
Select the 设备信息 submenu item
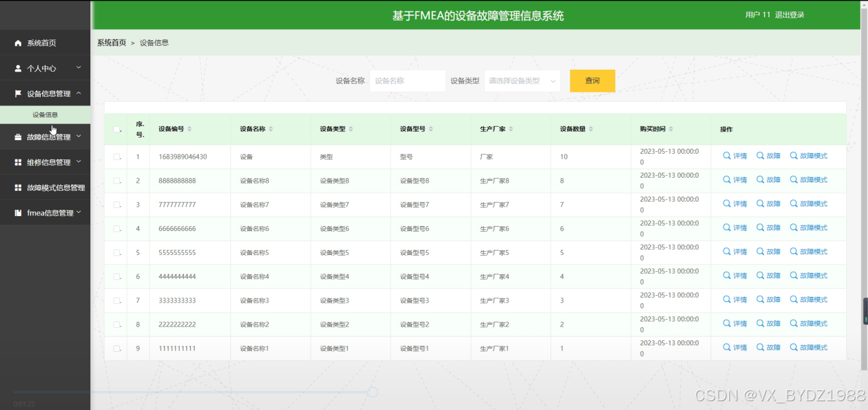point(45,115)
